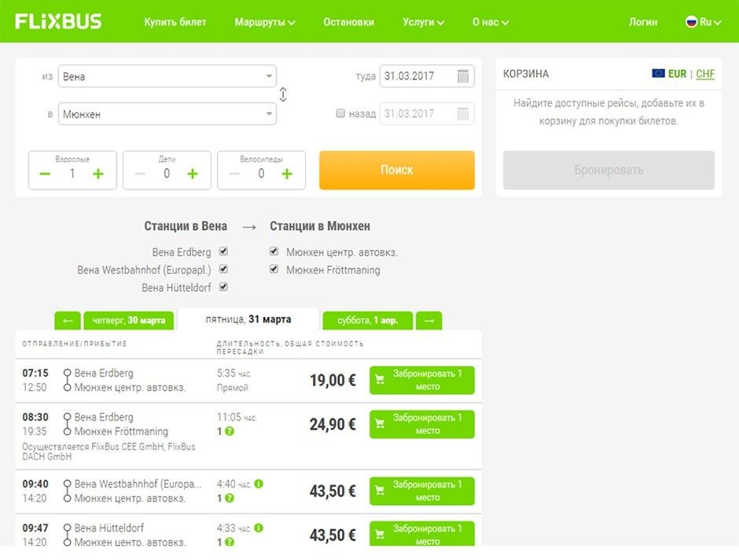The width and height of the screenshot is (739, 560).
Task: Open duration info icon for 09:47 trip
Action: [x=259, y=528]
